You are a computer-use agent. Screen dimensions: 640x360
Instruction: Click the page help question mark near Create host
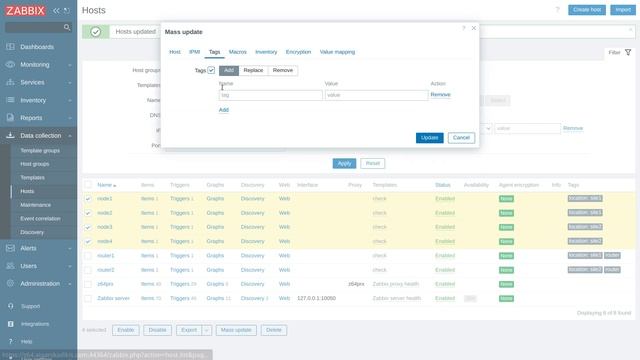558,10
